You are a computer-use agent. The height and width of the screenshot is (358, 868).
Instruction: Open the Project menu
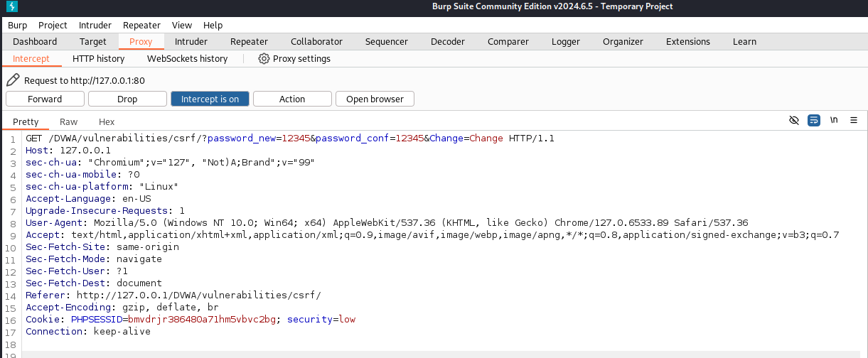pos(53,25)
